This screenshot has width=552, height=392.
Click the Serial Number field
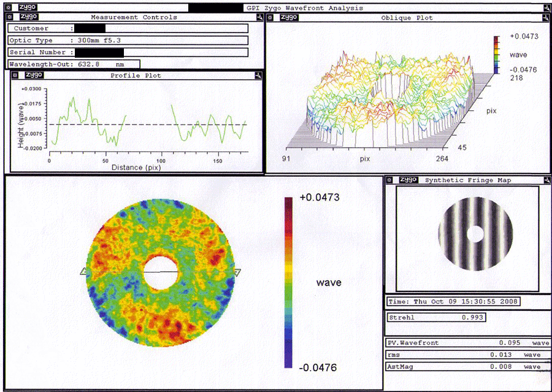128,52
